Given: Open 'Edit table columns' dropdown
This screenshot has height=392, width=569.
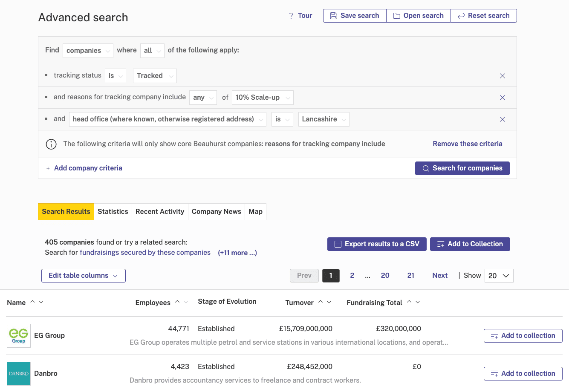Looking at the screenshot, I should pos(84,276).
